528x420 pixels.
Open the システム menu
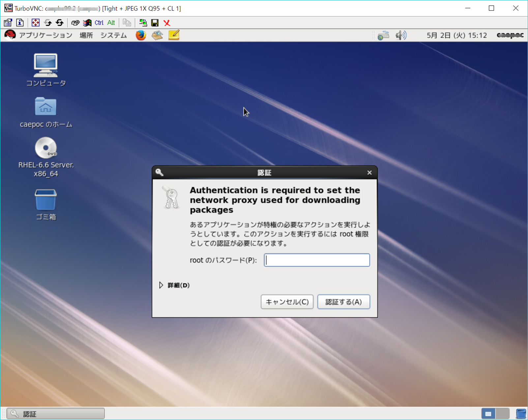(x=113, y=35)
